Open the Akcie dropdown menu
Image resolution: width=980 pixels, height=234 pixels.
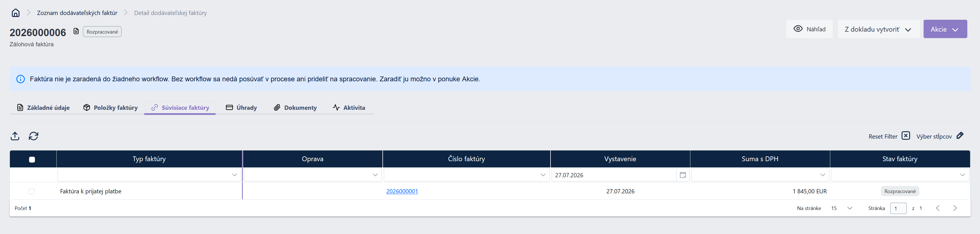(x=945, y=29)
